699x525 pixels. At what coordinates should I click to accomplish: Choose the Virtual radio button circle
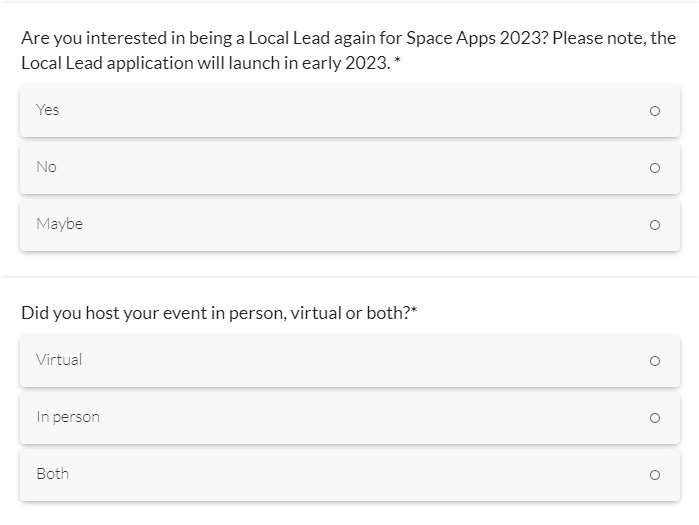coord(654,361)
